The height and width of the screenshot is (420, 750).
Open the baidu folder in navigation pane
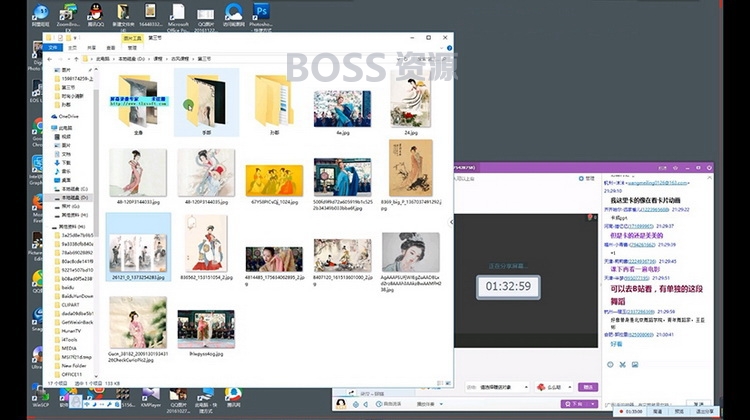coord(64,287)
